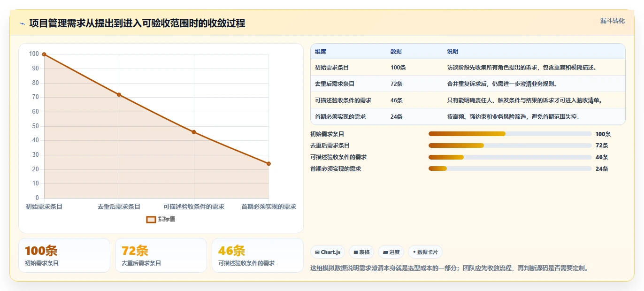Click the 数据卡片 chip
The height and width of the screenshot is (291, 644).
[425, 252]
